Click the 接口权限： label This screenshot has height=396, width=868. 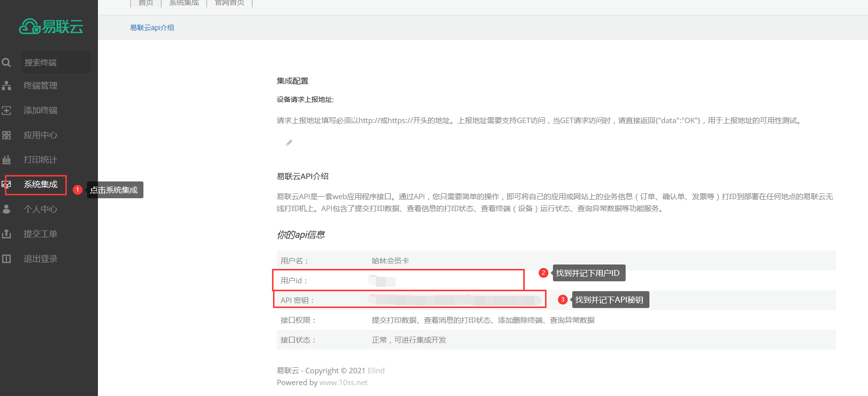coord(298,320)
